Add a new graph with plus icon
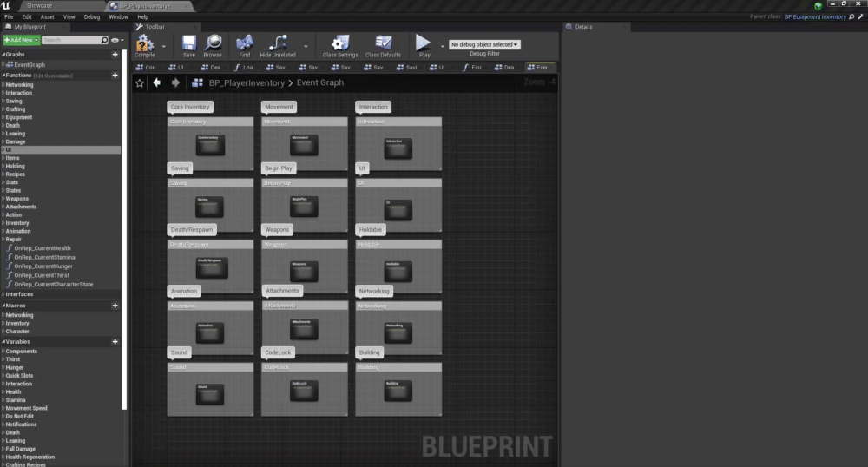 pos(115,54)
